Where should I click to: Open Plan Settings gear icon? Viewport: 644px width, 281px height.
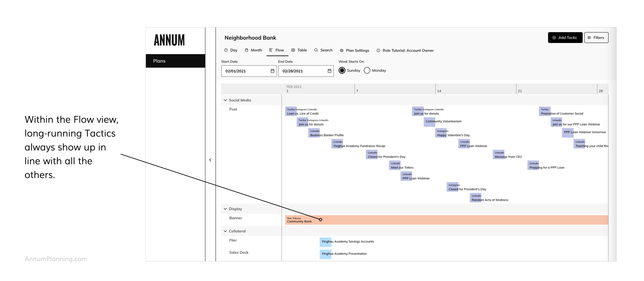(341, 51)
